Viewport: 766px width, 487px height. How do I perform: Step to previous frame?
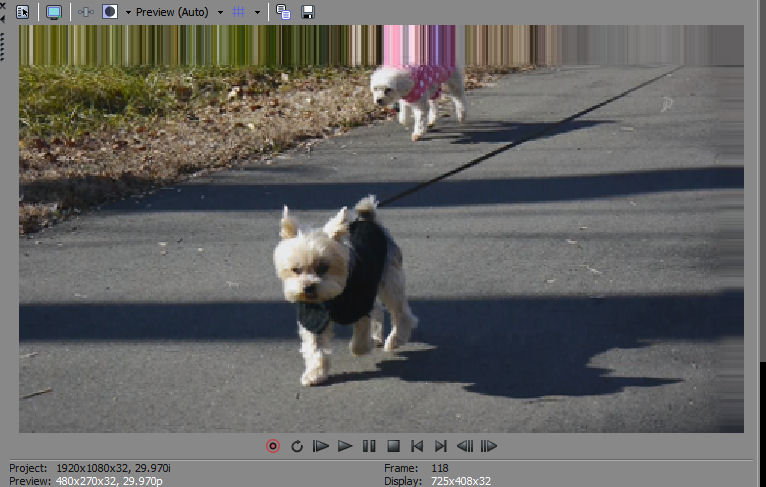(x=465, y=446)
